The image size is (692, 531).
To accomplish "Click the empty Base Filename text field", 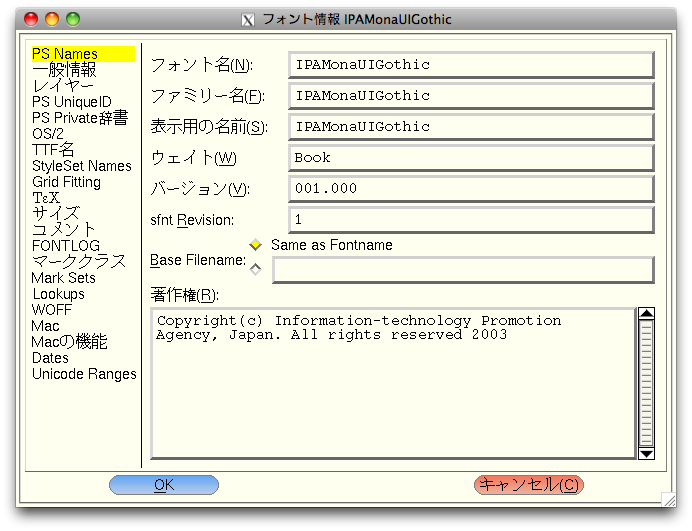I will [463, 270].
